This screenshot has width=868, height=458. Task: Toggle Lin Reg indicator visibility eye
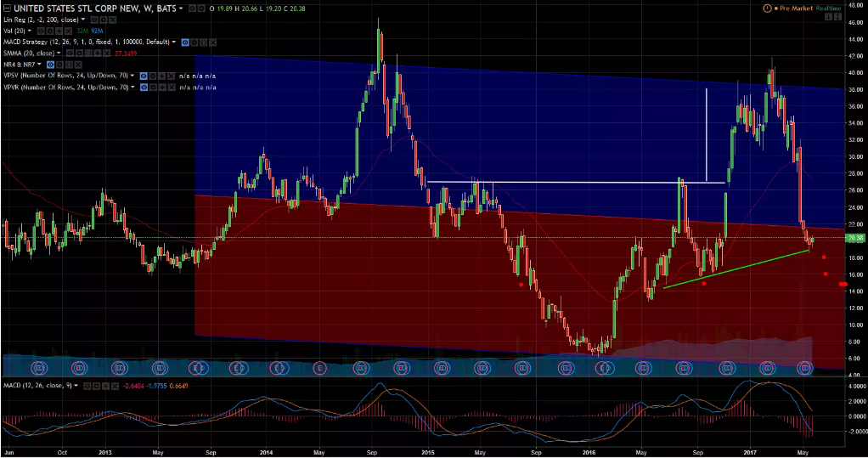tap(94, 20)
